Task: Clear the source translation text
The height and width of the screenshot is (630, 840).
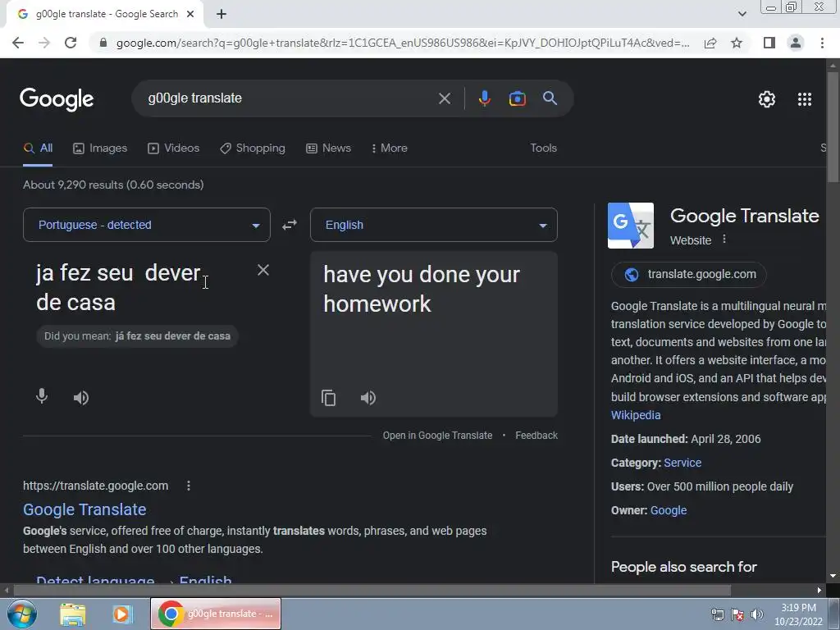Action: click(263, 270)
